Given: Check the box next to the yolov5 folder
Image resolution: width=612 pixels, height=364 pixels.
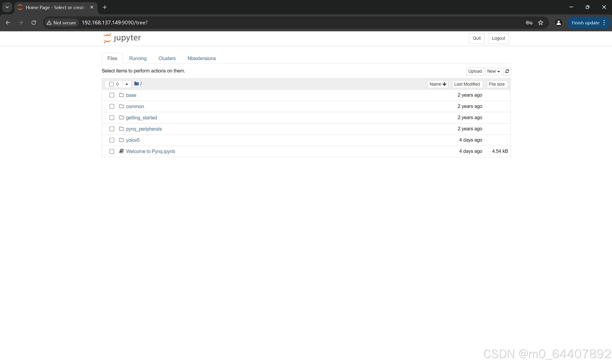Looking at the screenshot, I should point(112,140).
